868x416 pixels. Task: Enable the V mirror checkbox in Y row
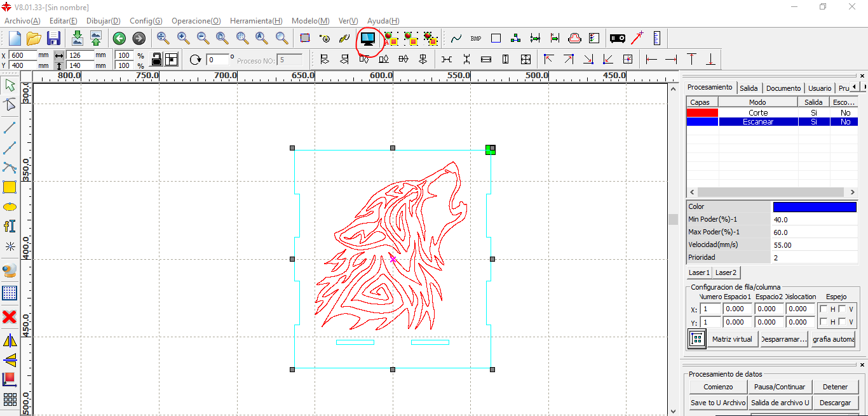click(843, 322)
